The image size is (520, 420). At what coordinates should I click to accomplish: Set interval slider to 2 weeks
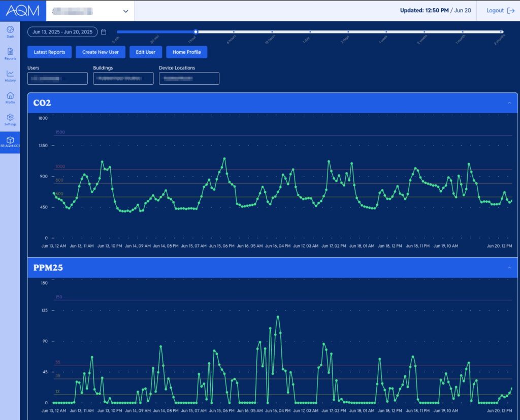click(425, 32)
